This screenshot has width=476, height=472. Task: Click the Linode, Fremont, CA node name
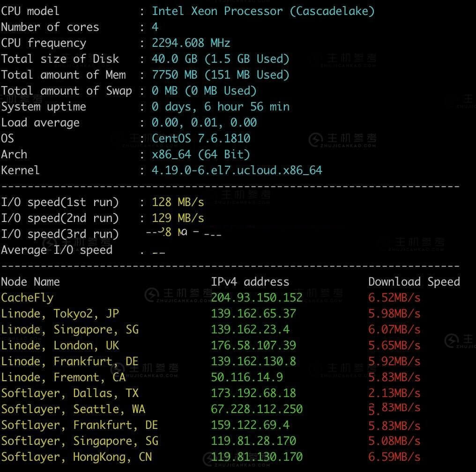coord(63,377)
